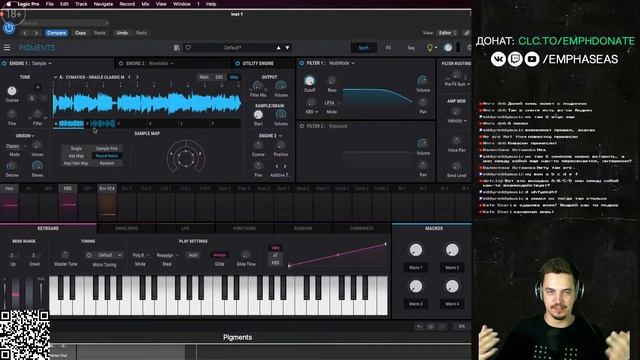
Task: Expand the Unison section dropdown
Action: [x=25, y=136]
